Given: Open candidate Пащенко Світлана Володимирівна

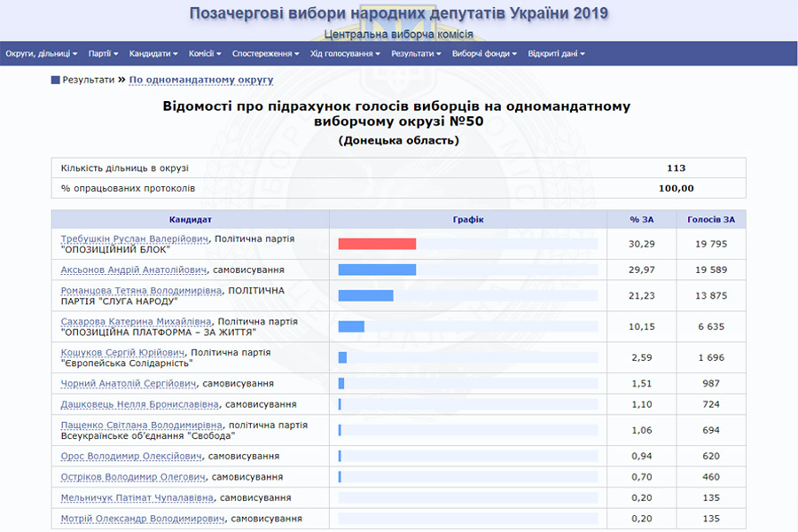Looking at the screenshot, I should pos(142,425).
